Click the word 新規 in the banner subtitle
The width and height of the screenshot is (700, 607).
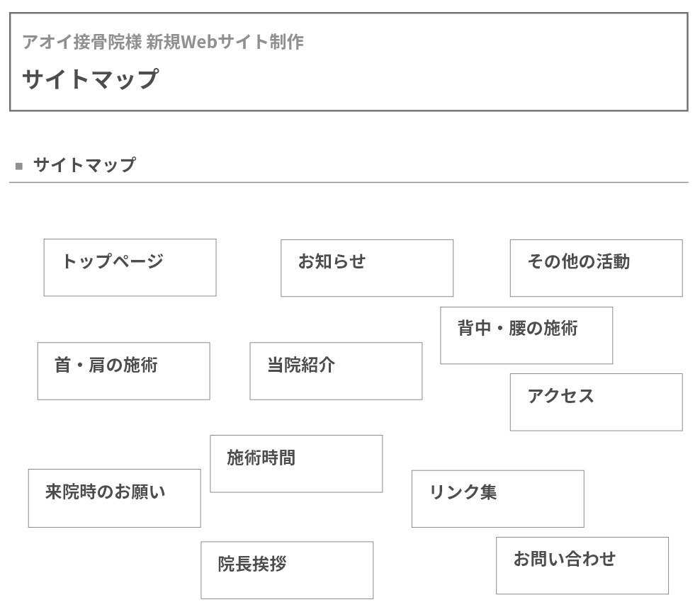[x=163, y=42]
